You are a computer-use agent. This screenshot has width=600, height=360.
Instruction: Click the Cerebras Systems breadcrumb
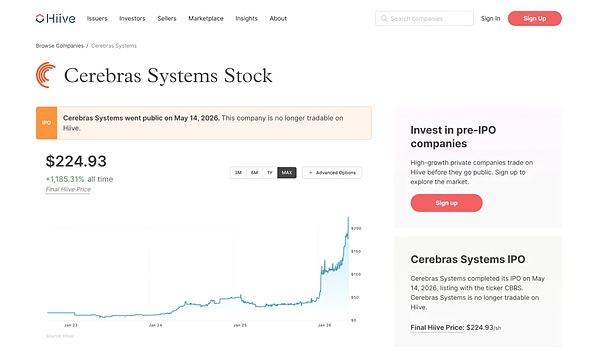[114, 46]
